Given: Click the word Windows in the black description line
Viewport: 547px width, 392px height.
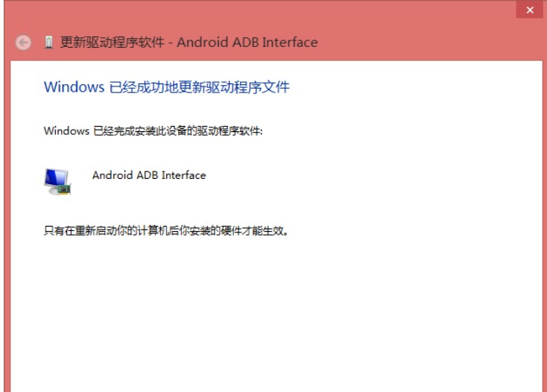Looking at the screenshot, I should coord(66,131).
